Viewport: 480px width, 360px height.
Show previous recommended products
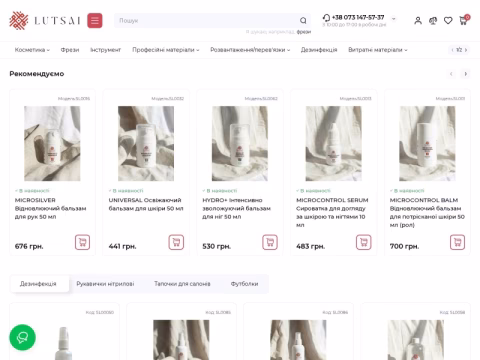click(451, 74)
